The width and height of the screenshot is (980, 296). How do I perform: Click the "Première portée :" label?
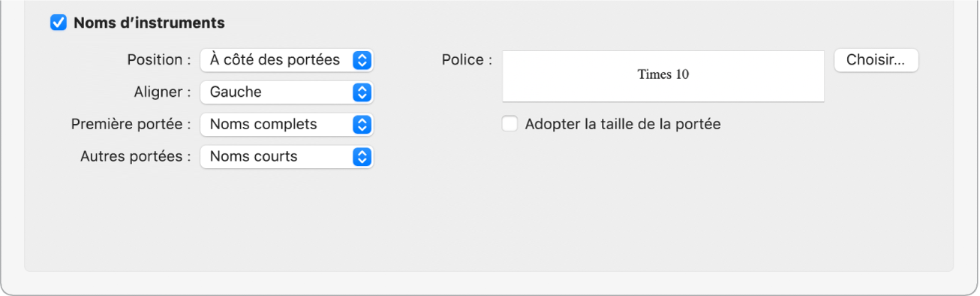pos(131,125)
